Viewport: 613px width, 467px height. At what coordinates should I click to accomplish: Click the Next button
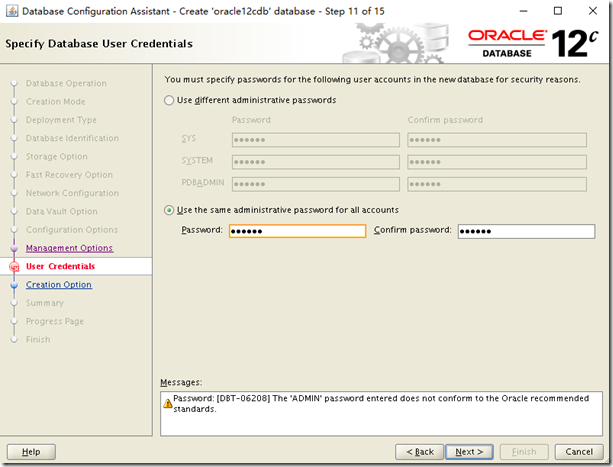click(x=469, y=452)
